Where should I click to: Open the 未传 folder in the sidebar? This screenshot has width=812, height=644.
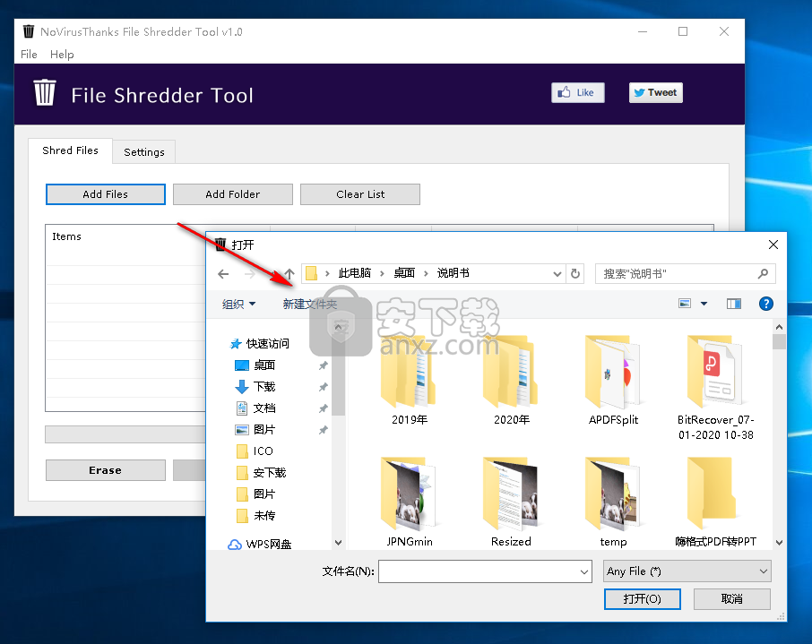coord(264,516)
